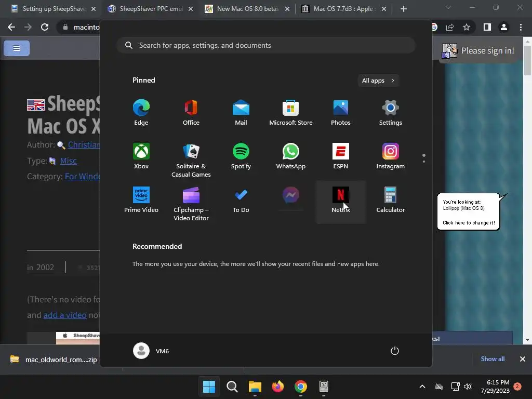Open Clipchamp Video Editor
Screen dimensions: 532x399
[191, 204]
